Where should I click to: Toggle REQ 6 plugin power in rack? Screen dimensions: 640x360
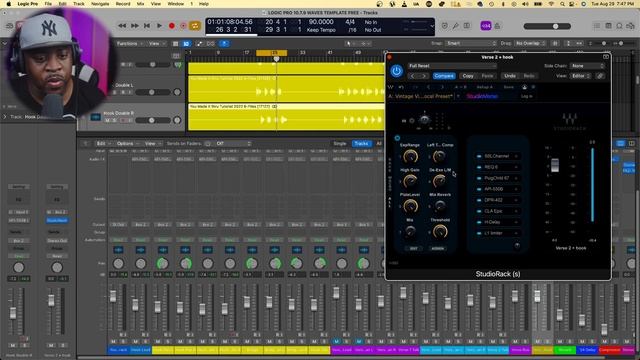tap(479, 167)
